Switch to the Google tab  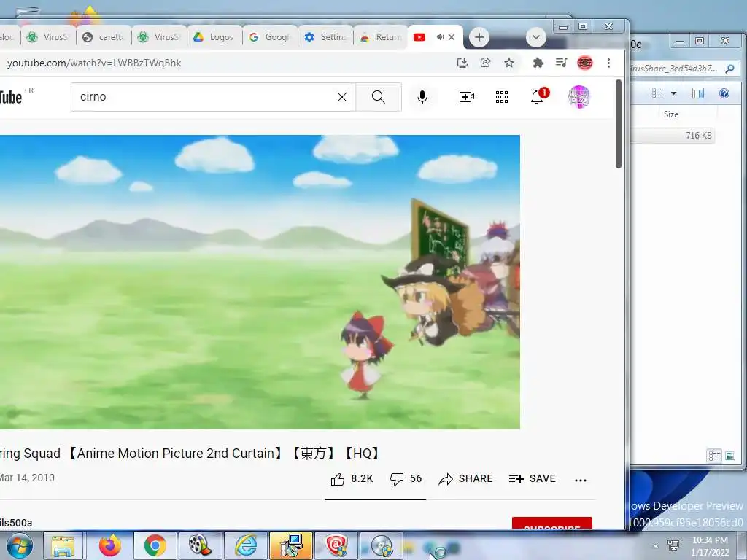click(270, 37)
